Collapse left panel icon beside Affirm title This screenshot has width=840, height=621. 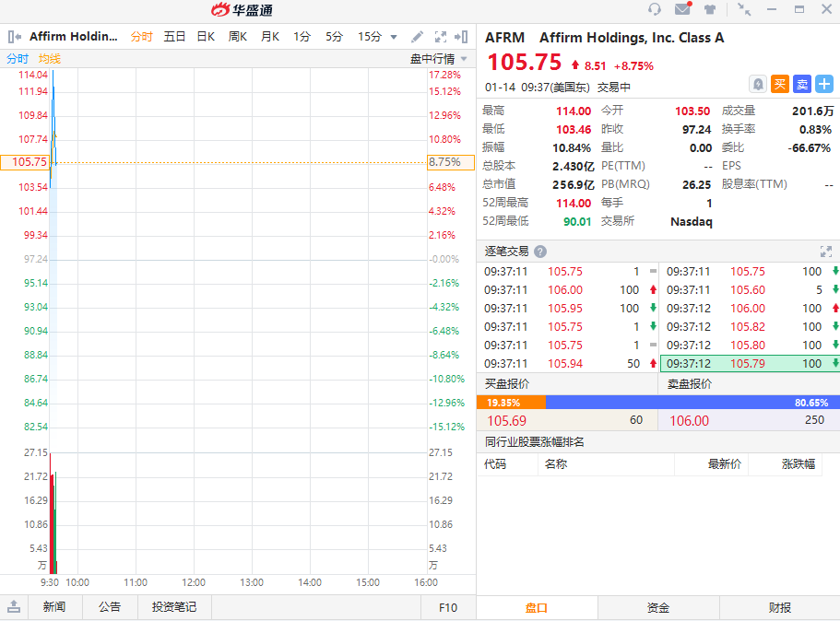pyautogui.click(x=15, y=37)
